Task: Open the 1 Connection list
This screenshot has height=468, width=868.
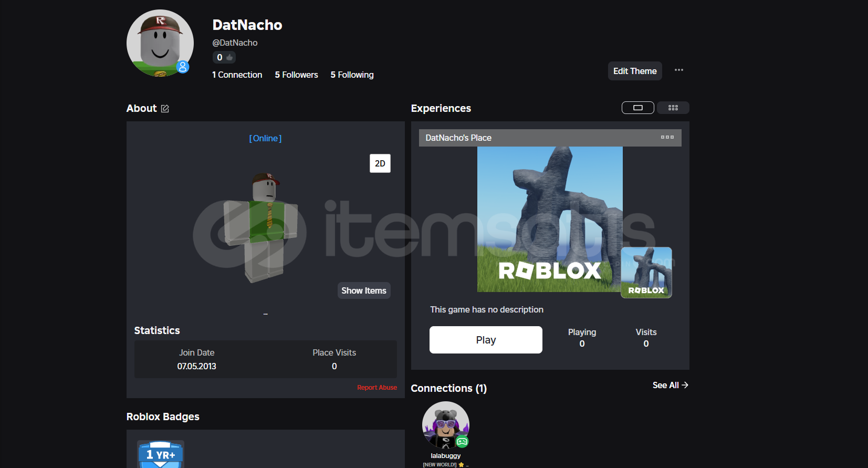Action: point(237,75)
